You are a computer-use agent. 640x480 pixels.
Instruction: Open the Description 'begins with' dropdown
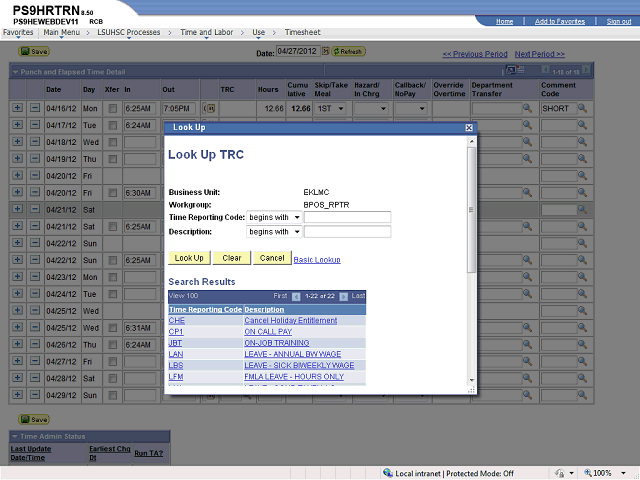coord(274,231)
